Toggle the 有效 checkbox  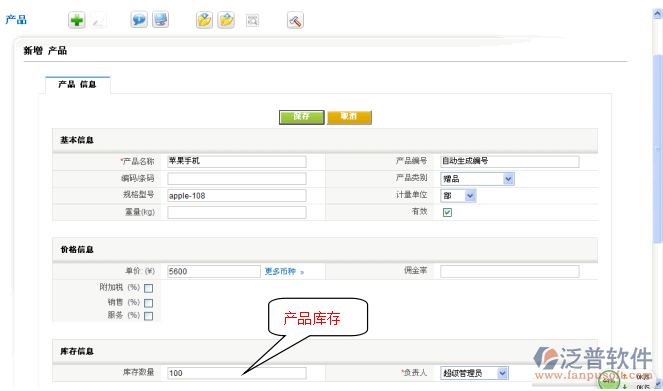pos(447,212)
